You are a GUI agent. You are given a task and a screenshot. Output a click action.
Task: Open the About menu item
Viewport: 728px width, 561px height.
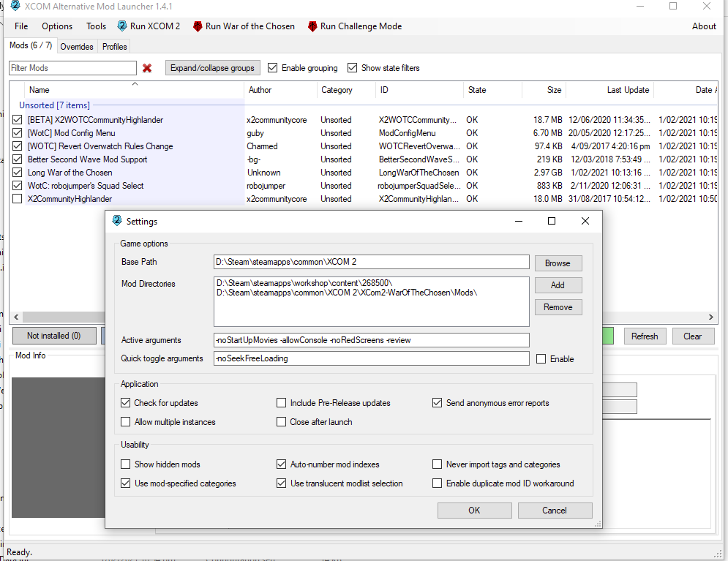click(x=704, y=26)
